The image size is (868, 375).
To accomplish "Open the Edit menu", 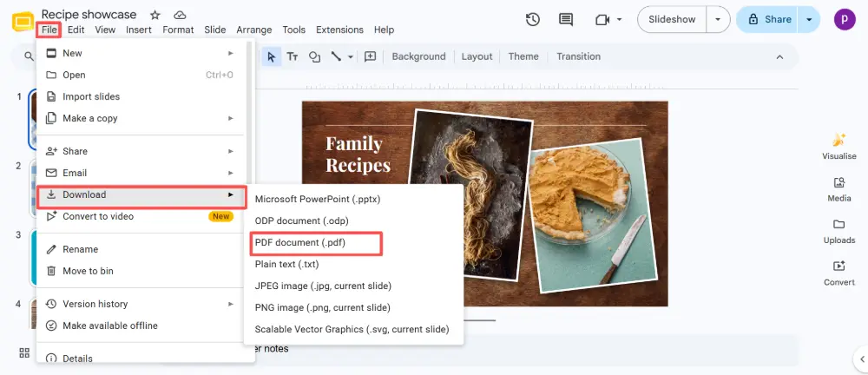I will (x=76, y=30).
